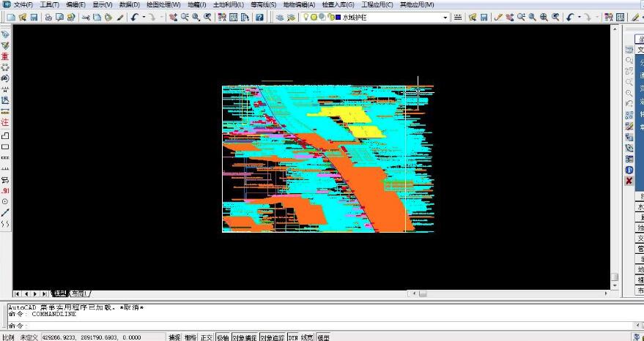The width and height of the screenshot is (644, 341).
Task: Click the linetype lines icon right of layer list
Action: pos(458,18)
